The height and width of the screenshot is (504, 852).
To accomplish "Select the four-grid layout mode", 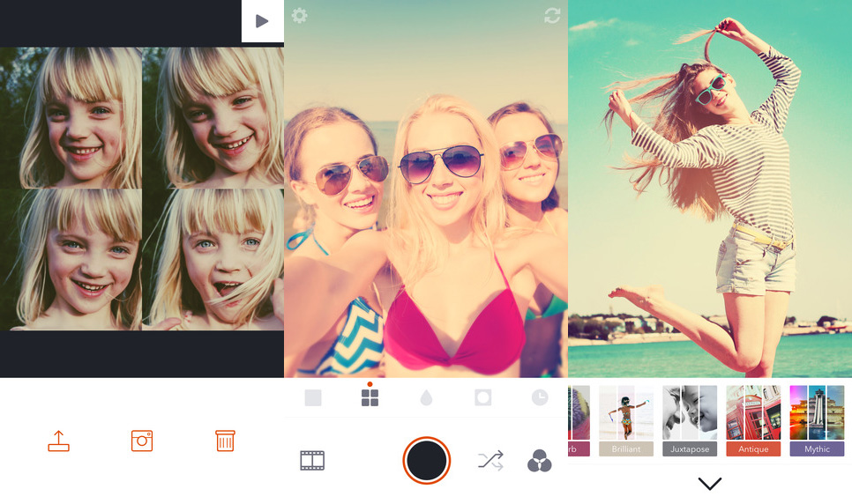I will coord(370,397).
